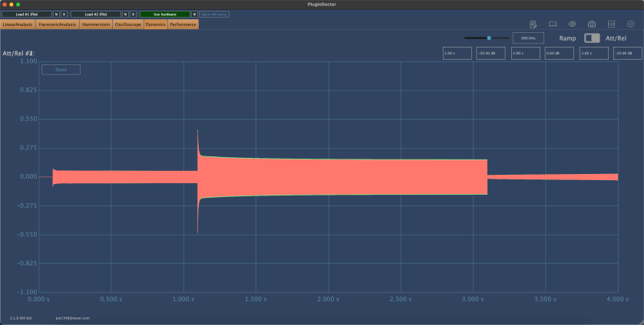Viewport: 644px width, 325px height.
Task: Open the notes editor icon
Action: pos(533,25)
